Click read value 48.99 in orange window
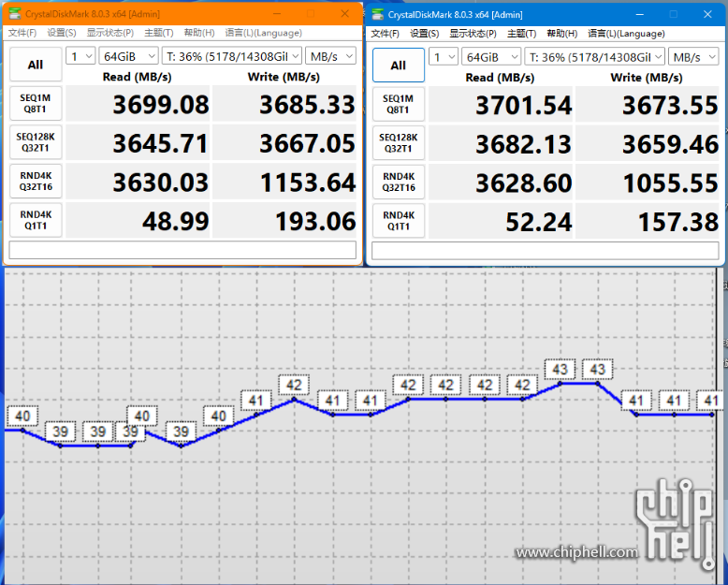 [138, 221]
